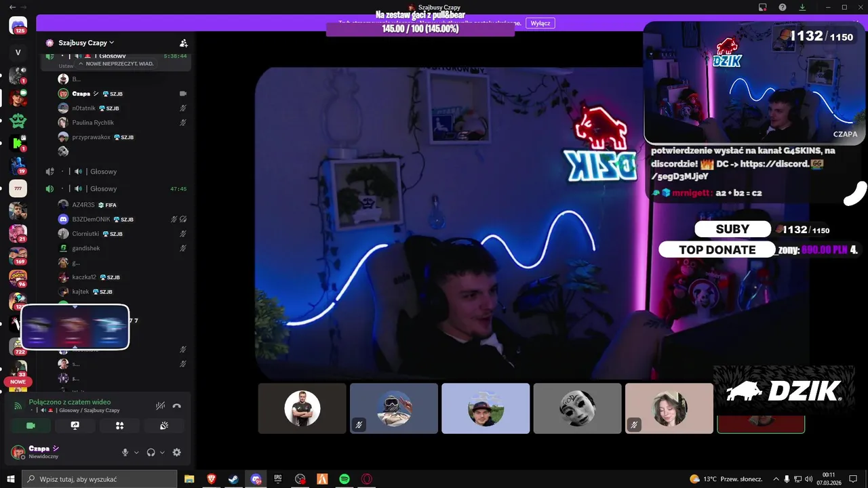
Task: Click the 145.00 / 100 donation progress bar
Action: [420, 29]
